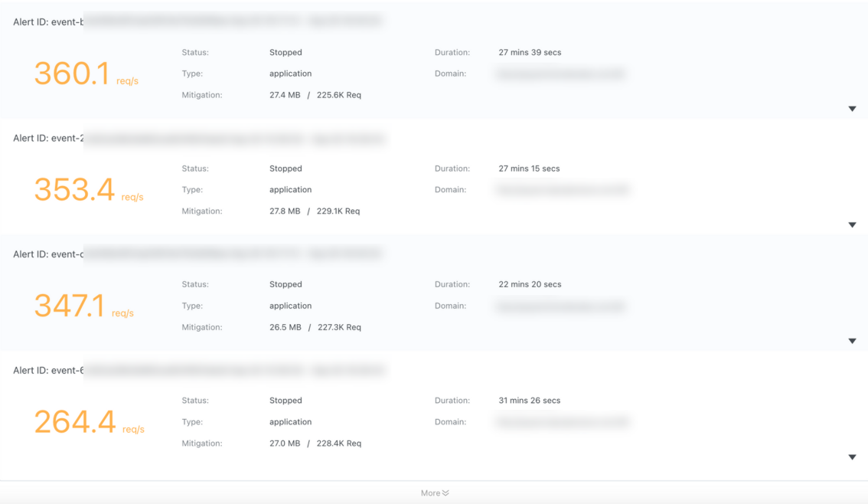
Task: Click Stopped status in the 360.1 req/s alert
Action: click(x=286, y=53)
